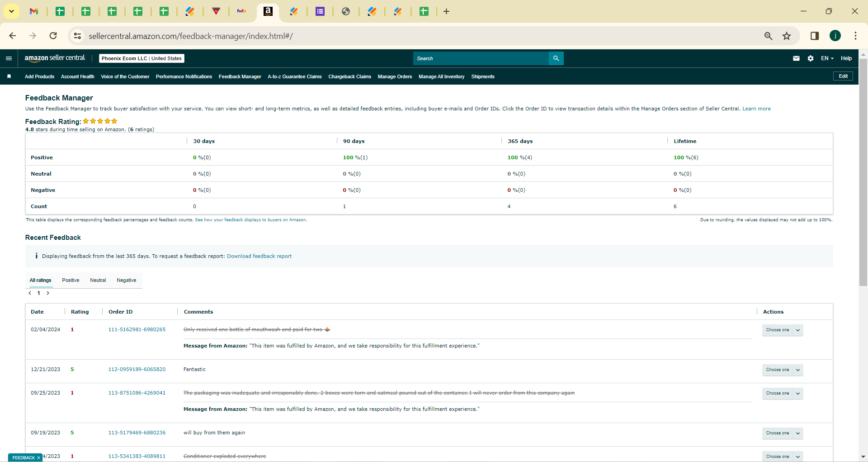Open the EN language dropdown
The image size is (868, 462).
click(x=827, y=58)
